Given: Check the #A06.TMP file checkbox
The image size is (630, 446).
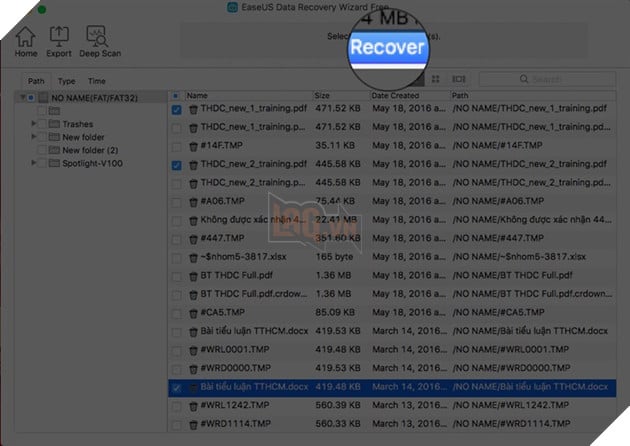Looking at the screenshot, I should [176, 202].
